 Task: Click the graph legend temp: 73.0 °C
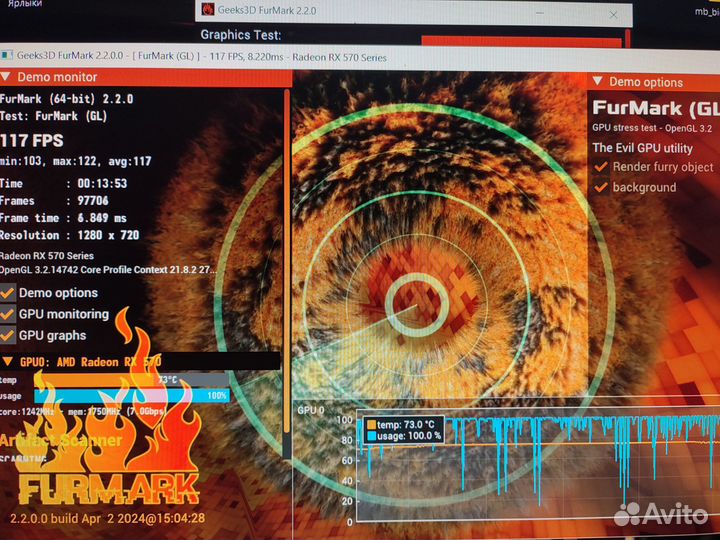(400, 425)
